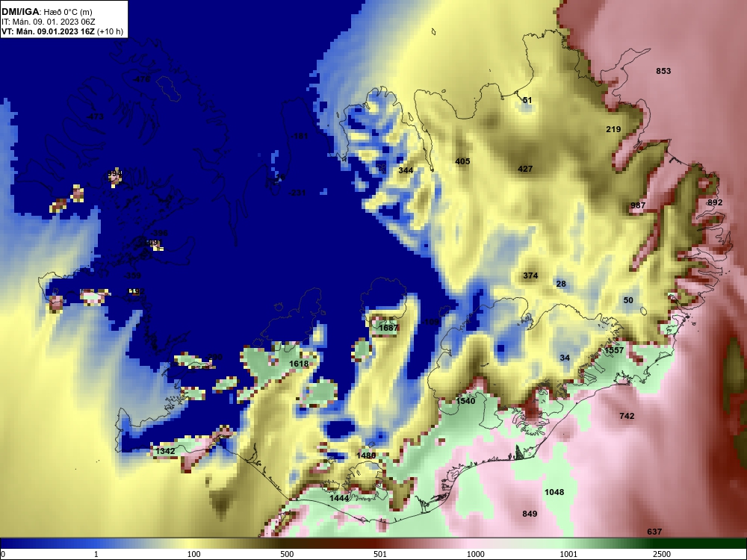Click the 1687 value on the map
The image size is (747, 560).
[388, 328]
